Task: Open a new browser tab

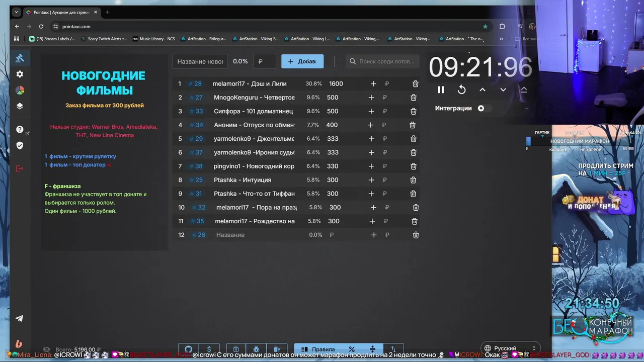Action: [107, 12]
